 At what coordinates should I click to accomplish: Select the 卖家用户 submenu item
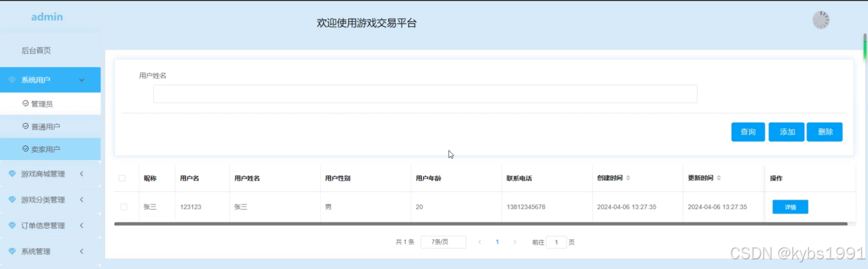tap(50, 148)
